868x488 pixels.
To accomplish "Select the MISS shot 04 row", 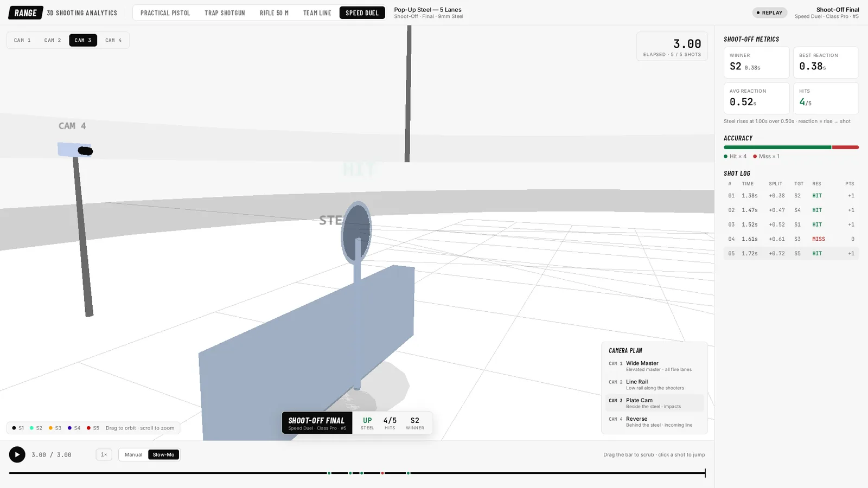I will [791, 239].
